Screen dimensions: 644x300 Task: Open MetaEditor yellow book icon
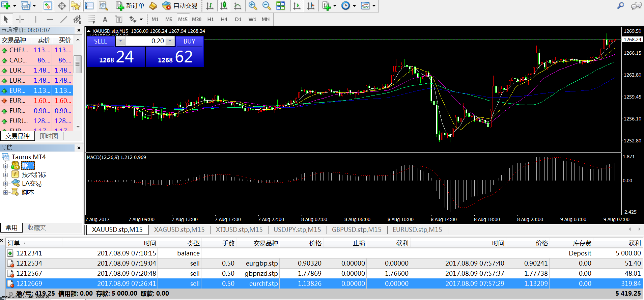click(x=153, y=5)
